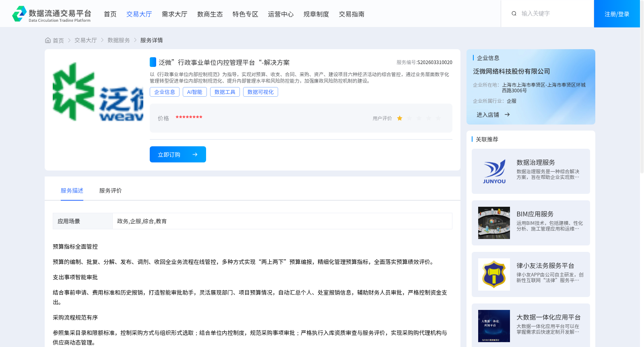Image resolution: width=644 pixels, height=347 pixels.
Task: Click the first rating star
Action: [x=400, y=118]
